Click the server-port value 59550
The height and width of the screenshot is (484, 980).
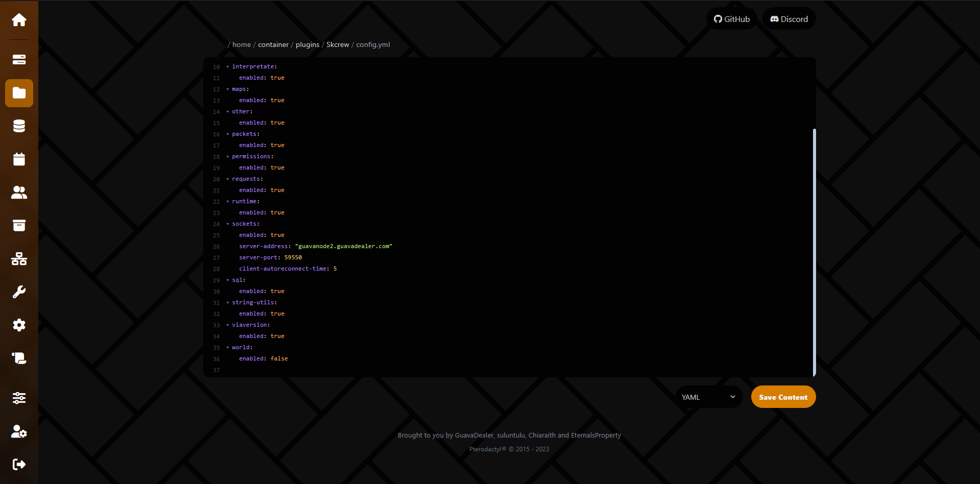click(x=293, y=257)
